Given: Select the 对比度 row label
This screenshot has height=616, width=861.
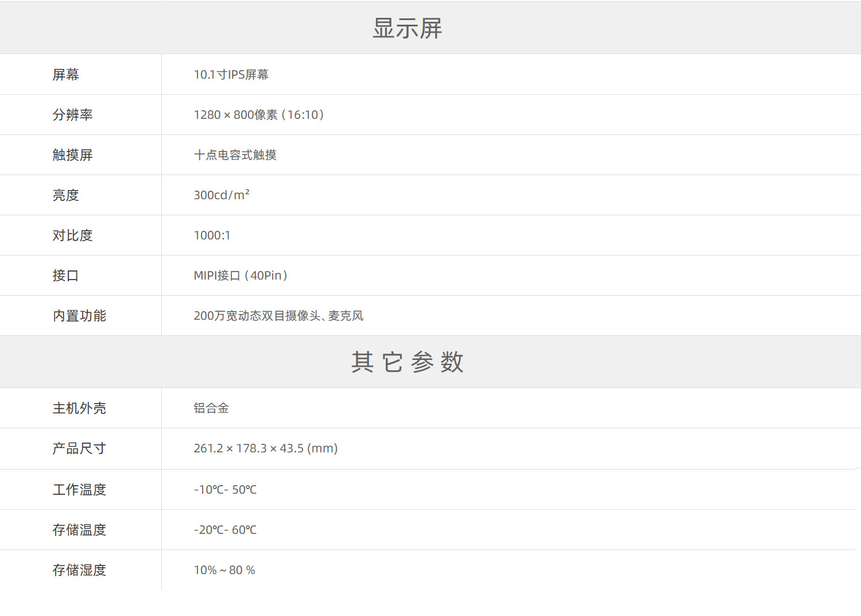Looking at the screenshot, I should [73, 235].
